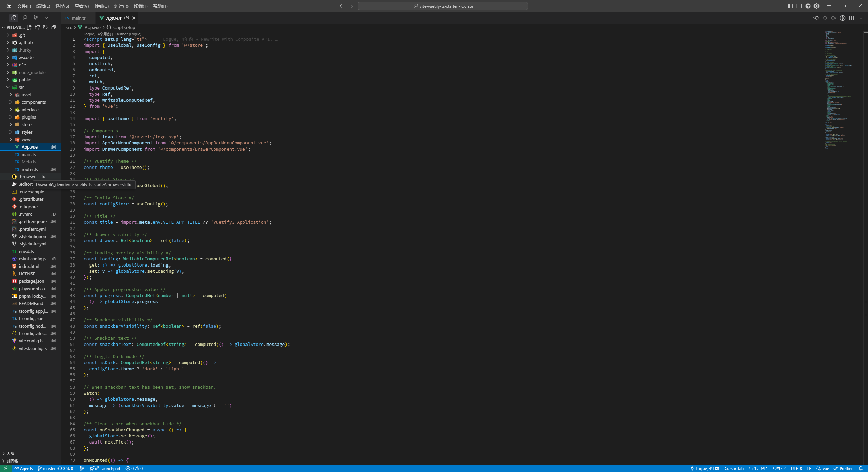868x472 pixels.
Task: Open notifications bell in status bar
Action: pos(861,468)
